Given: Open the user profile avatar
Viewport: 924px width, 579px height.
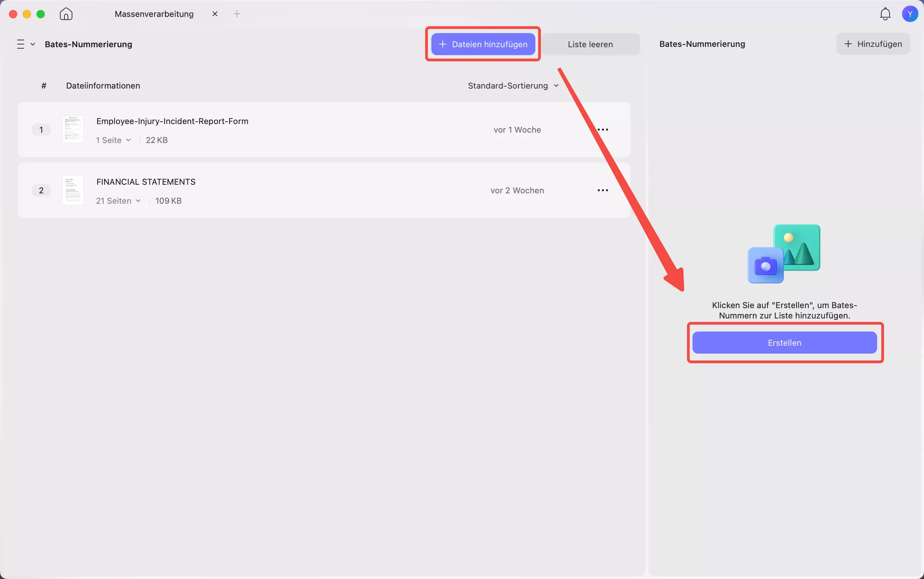Looking at the screenshot, I should tap(910, 14).
